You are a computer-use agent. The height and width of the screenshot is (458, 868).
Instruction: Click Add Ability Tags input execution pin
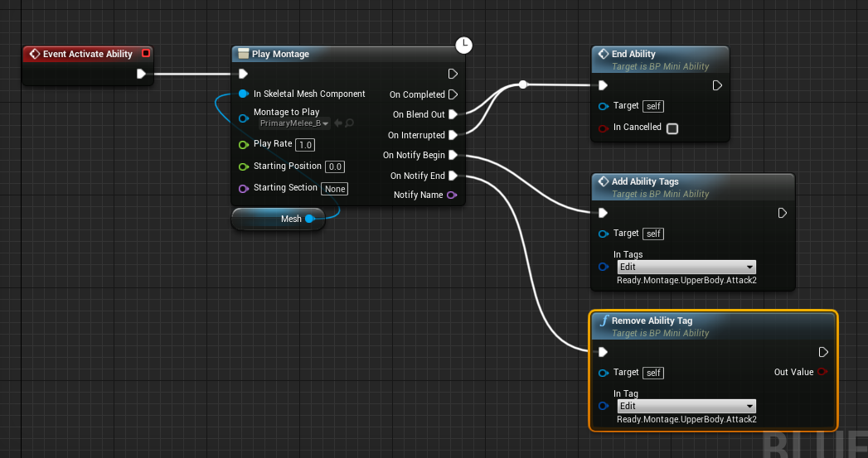[x=604, y=213]
